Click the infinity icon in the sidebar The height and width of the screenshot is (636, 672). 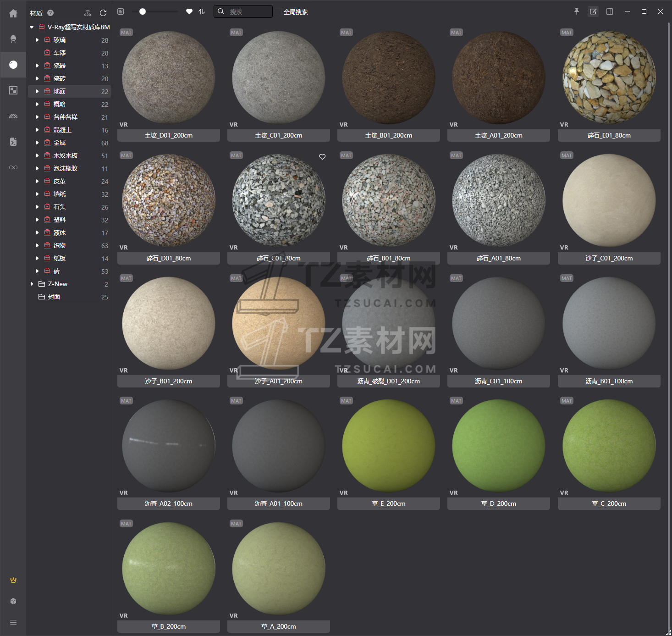(x=13, y=167)
